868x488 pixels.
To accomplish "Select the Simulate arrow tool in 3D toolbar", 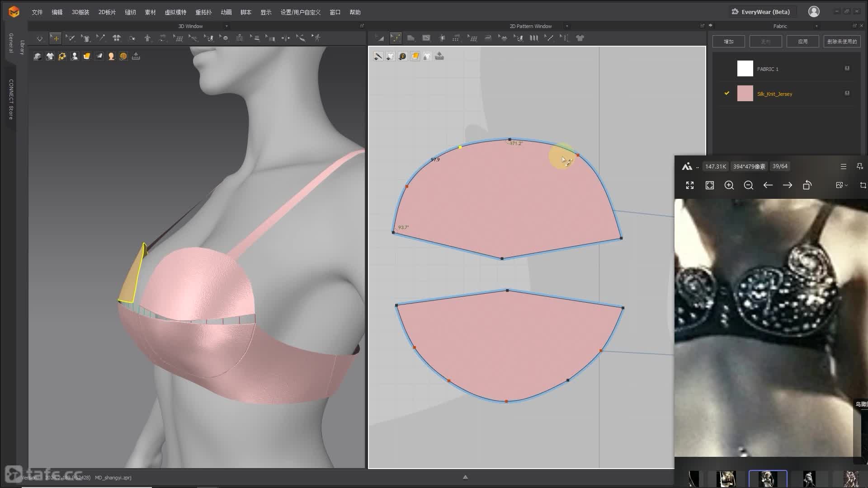I will tap(40, 38).
